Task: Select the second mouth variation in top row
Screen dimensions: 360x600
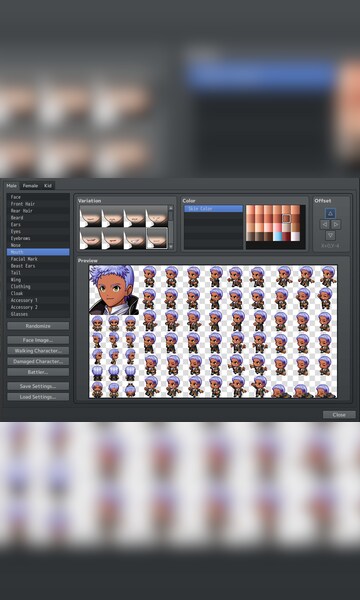Action: pyautogui.click(x=112, y=217)
